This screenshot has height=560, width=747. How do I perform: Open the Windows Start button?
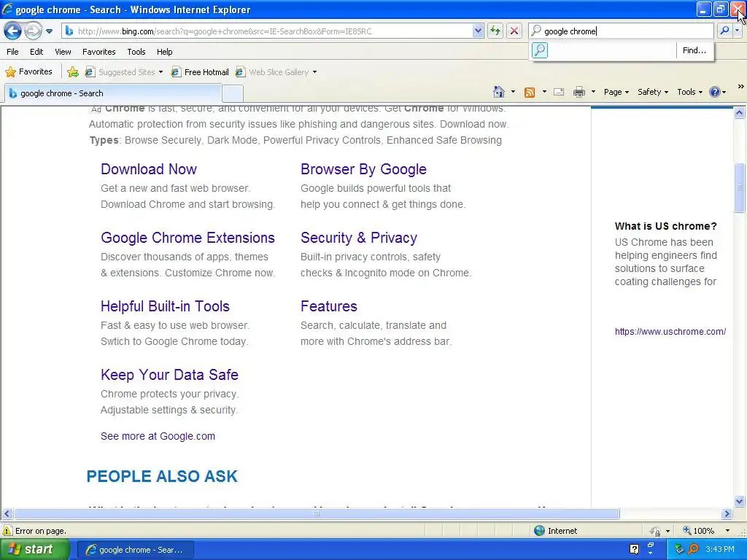point(34,550)
